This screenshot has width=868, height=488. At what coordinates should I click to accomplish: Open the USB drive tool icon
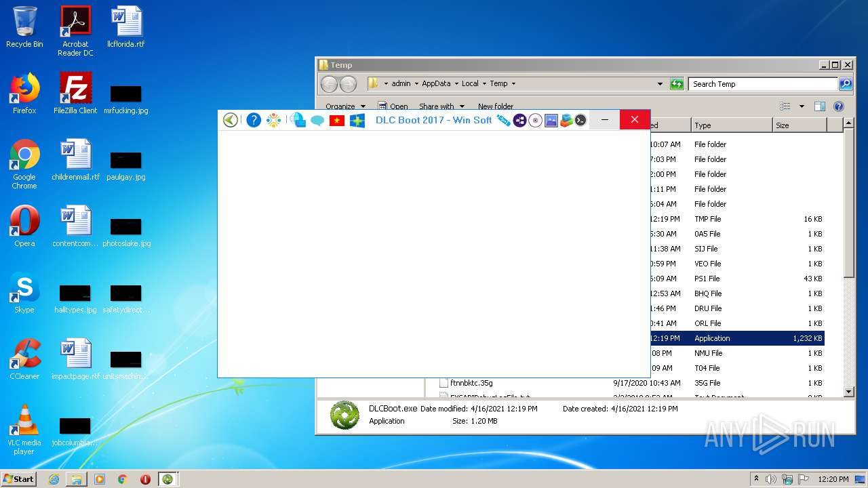click(503, 120)
